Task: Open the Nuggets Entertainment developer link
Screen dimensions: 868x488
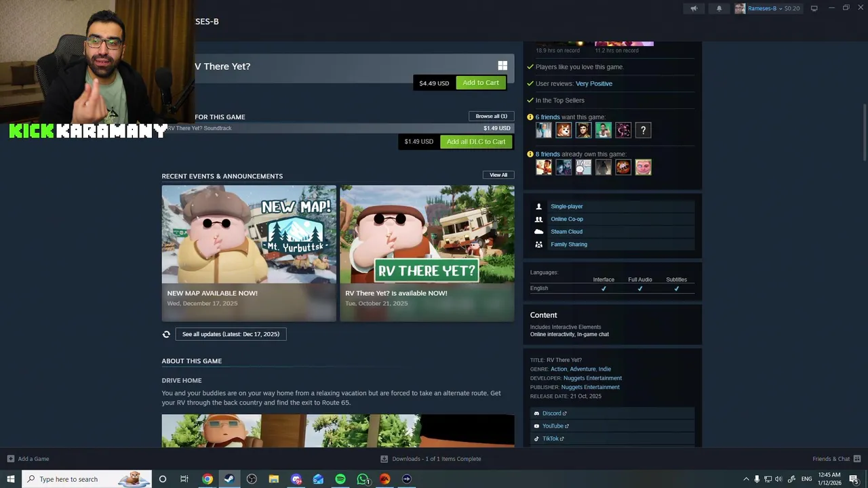Action: click(593, 378)
